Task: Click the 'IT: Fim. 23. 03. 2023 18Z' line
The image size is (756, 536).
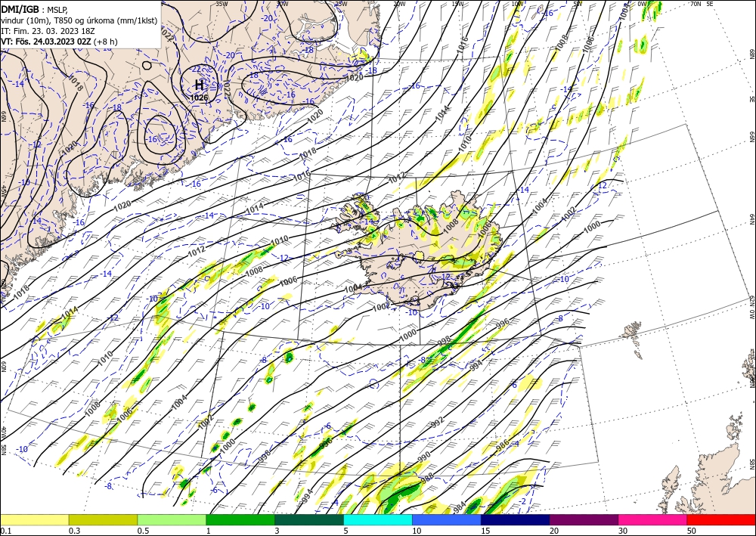Action: point(48,30)
